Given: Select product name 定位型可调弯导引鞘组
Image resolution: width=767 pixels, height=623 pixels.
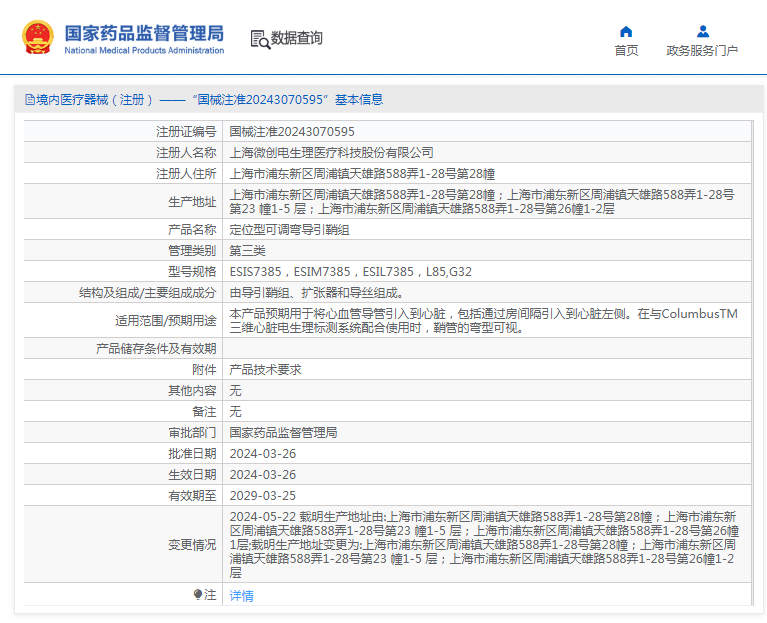Looking at the screenshot, I should point(289,229).
